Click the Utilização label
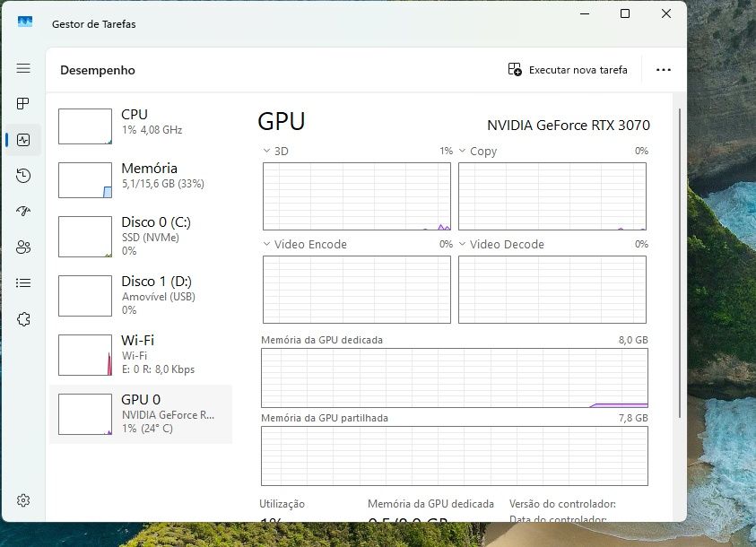The image size is (756, 547). click(282, 504)
